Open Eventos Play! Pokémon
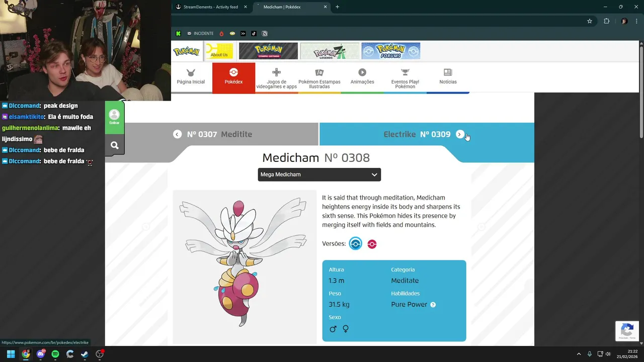This screenshot has width=644, height=362. (x=405, y=78)
